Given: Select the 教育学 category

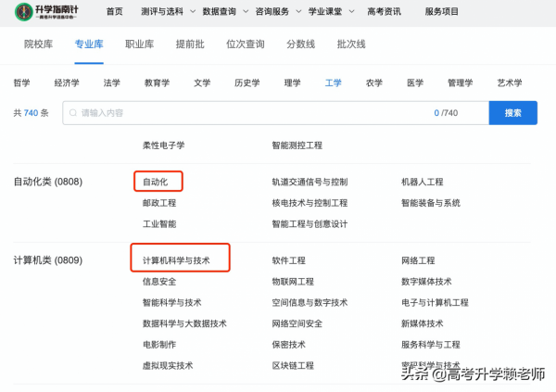Looking at the screenshot, I should click(157, 83).
